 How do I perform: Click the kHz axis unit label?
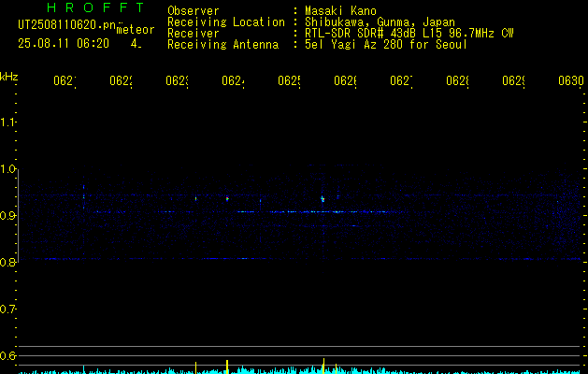click(8, 77)
